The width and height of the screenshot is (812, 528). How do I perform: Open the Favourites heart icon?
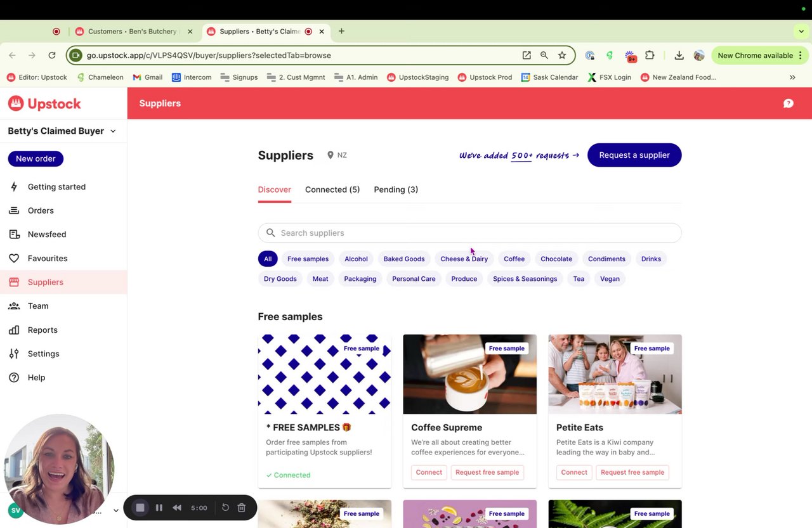click(14, 259)
